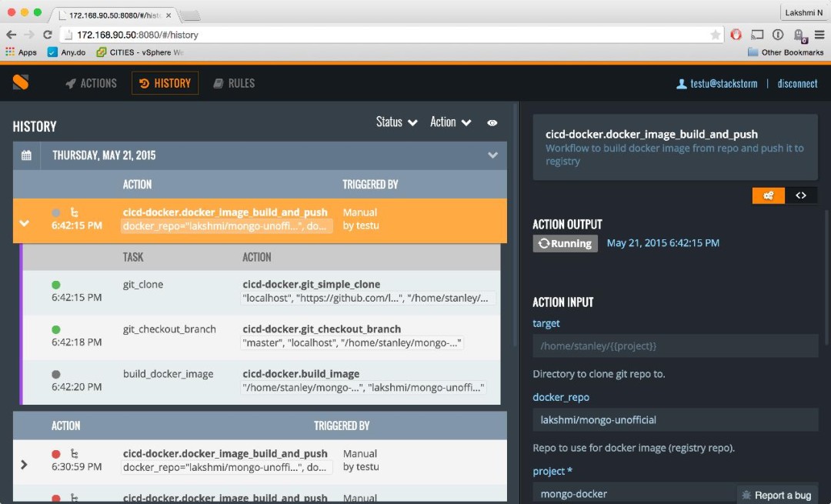
Task: Click workflow icon on 6:42:15 PM execution
Action: tap(74, 212)
